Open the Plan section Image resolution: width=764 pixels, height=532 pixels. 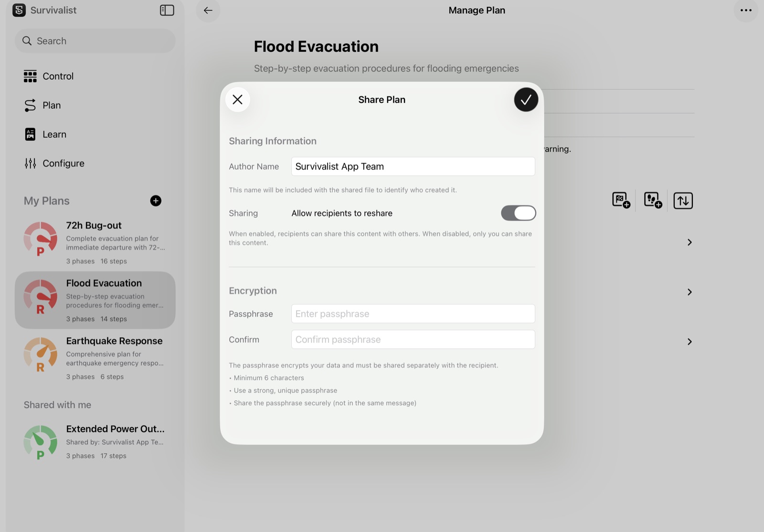pos(42,105)
